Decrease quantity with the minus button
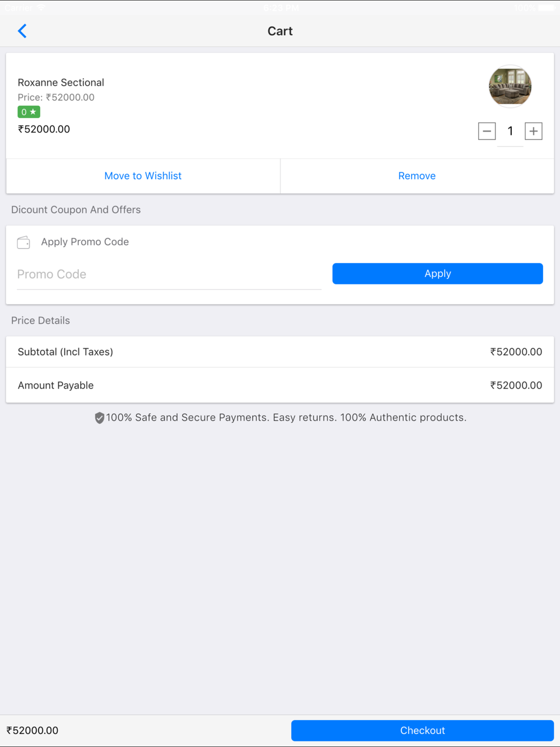 [487, 131]
